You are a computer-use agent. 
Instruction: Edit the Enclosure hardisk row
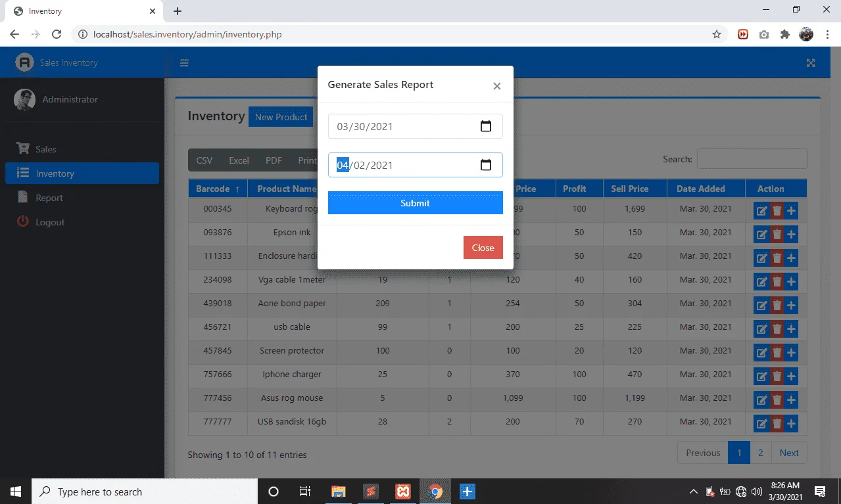[x=761, y=258]
